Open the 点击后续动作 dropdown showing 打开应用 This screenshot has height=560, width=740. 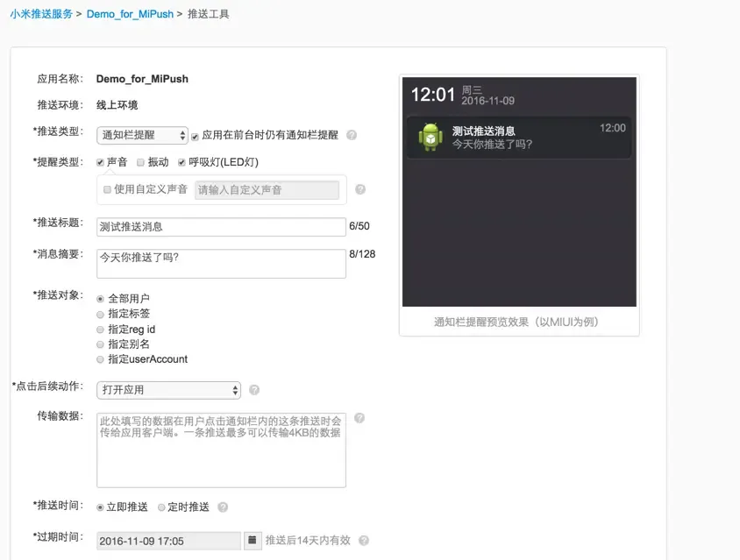(168, 390)
